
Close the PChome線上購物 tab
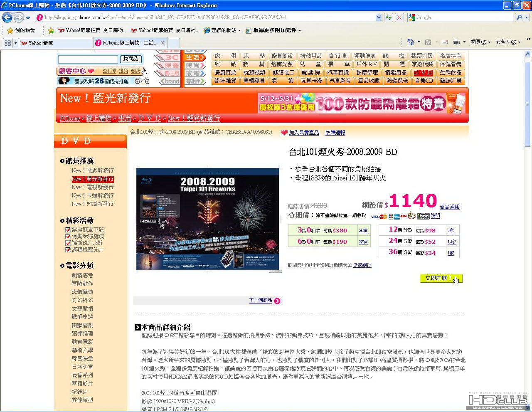(163, 43)
